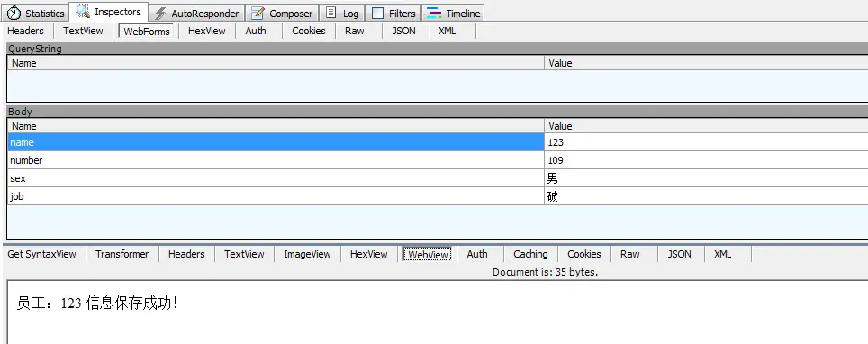Screen dimensions: 868x344
Task: Open the Get SyntaxView response tab
Action: click(x=42, y=254)
